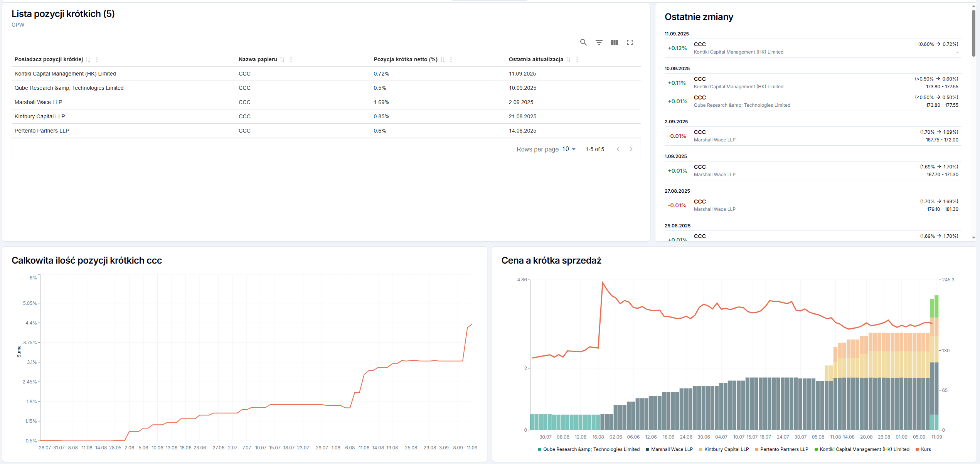The image size is (980, 464).
Task: Sort by Posiadacz pozycji krótkiej column
Action: pos(88,60)
